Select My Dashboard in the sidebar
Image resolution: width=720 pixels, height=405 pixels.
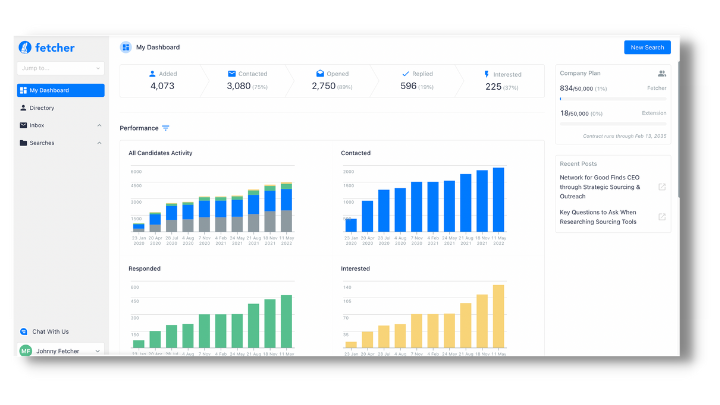(60, 90)
